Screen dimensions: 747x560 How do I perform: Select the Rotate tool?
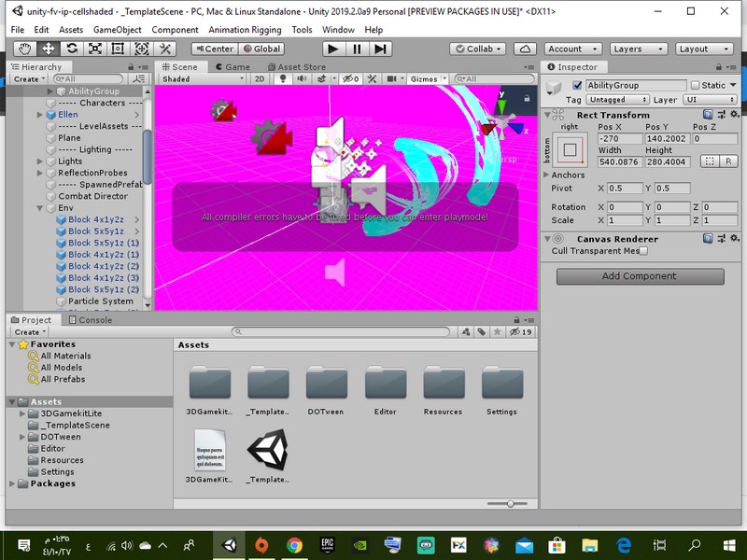click(x=72, y=49)
